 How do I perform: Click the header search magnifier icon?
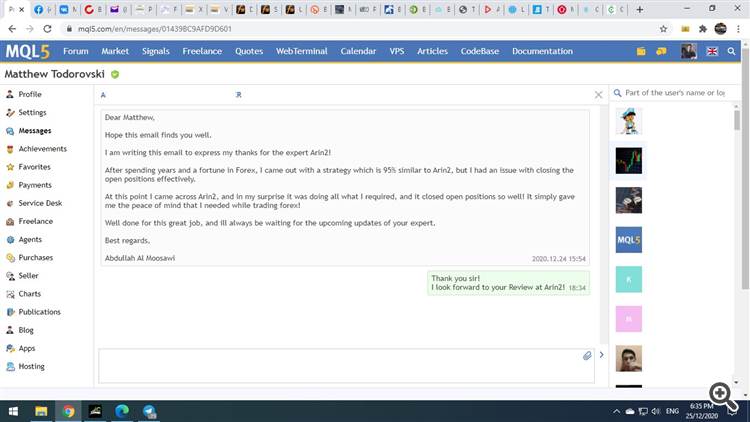tap(731, 51)
